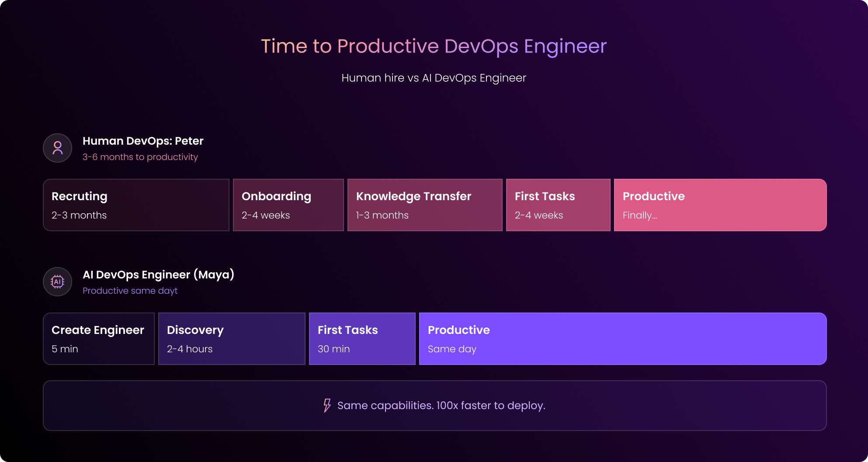Image resolution: width=868 pixels, height=462 pixels.
Task: Click the Productive same dayt text
Action: point(130,291)
